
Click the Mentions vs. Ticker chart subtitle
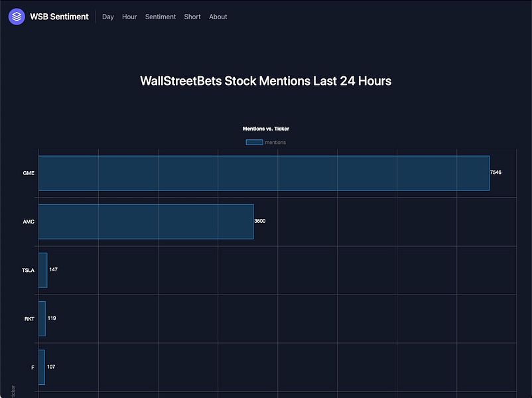265,128
